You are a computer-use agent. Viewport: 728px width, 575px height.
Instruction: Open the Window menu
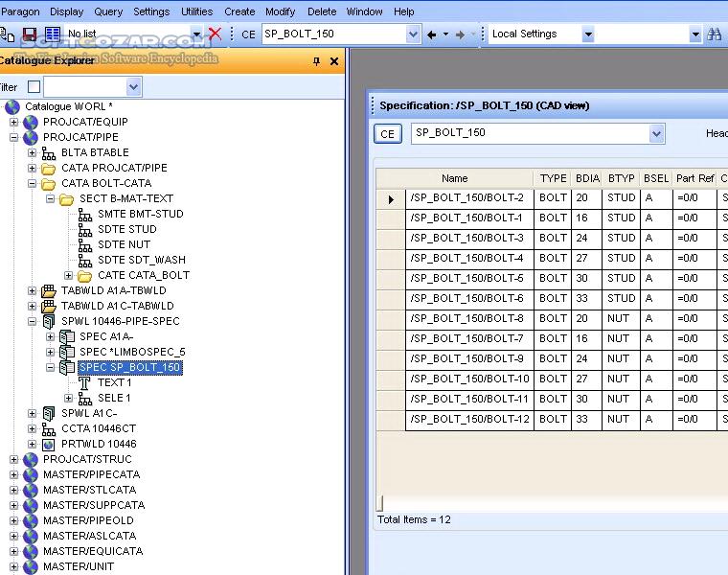pos(364,11)
